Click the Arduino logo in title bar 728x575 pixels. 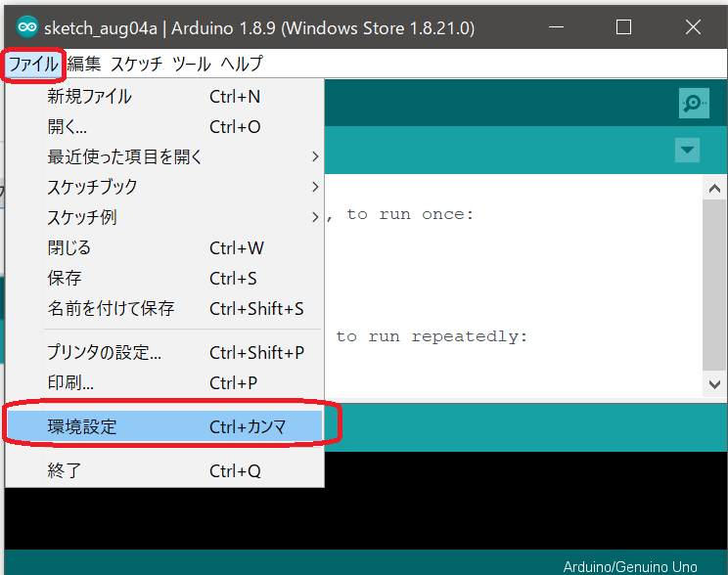pyautogui.click(x=27, y=27)
